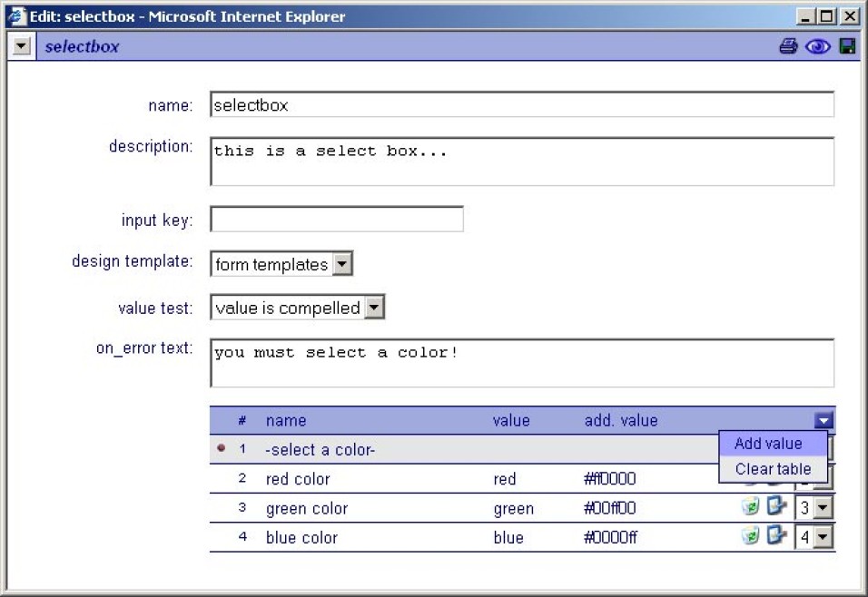
Task: Choose Add value from the popup menu
Action: point(768,444)
